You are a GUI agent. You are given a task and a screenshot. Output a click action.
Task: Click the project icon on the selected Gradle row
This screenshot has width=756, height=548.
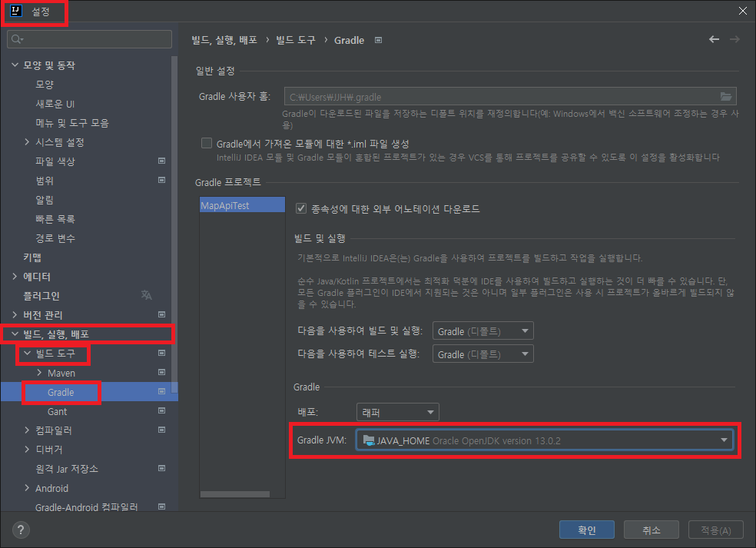(x=162, y=392)
